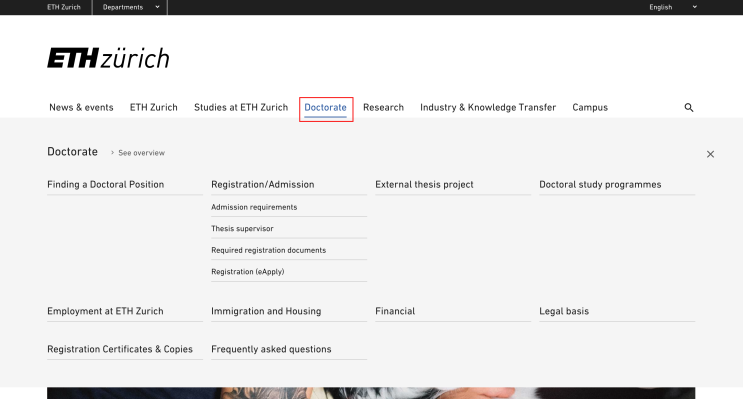Go to News & events menu
Viewport: 743px width, 399px height.
(x=82, y=108)
